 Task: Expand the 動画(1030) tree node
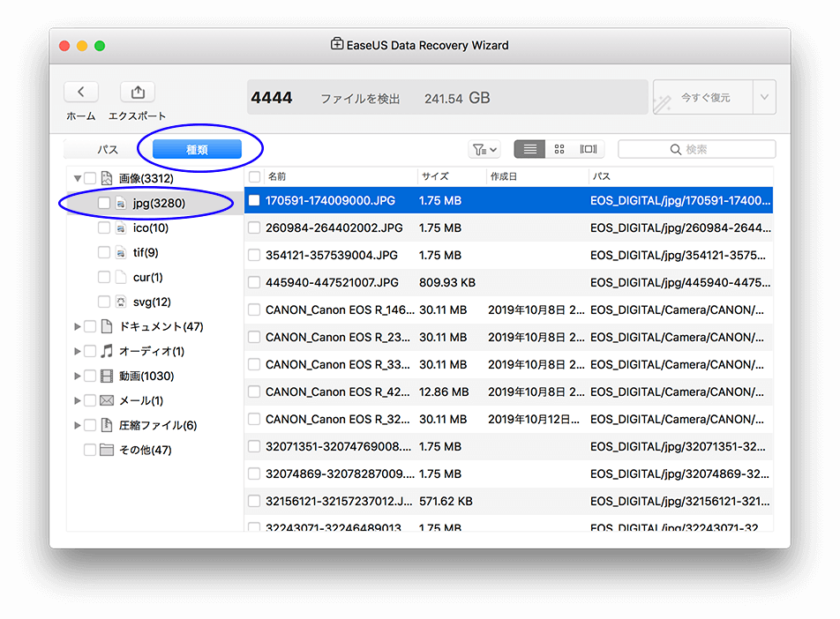(x=77, y=376)
